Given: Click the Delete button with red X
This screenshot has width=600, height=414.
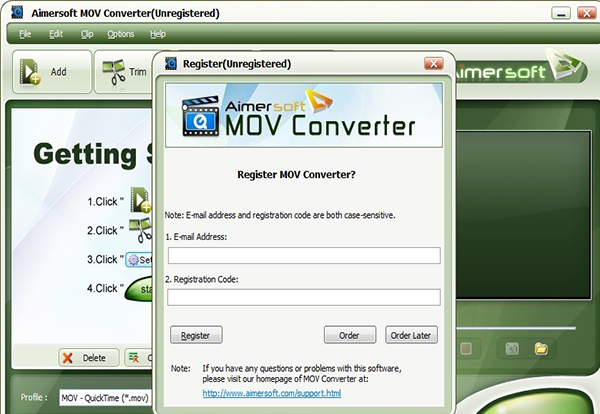Looking at the screenshot, I should tap(89, 358).
